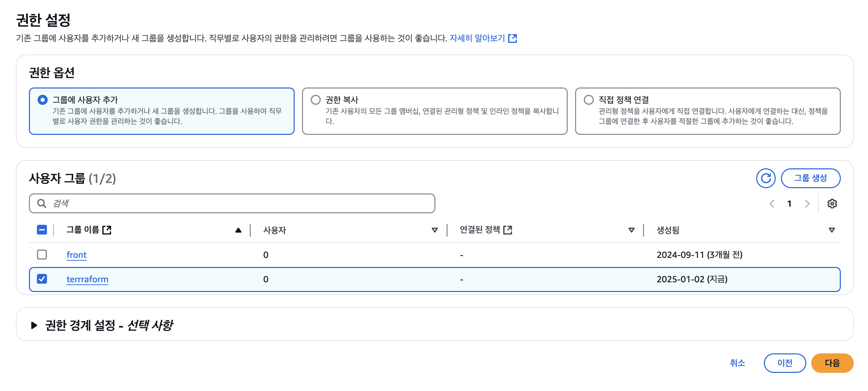The height and width of the screenshot is (391, 868).
Task: Open the terrraform group link
Action: point(87,279)
